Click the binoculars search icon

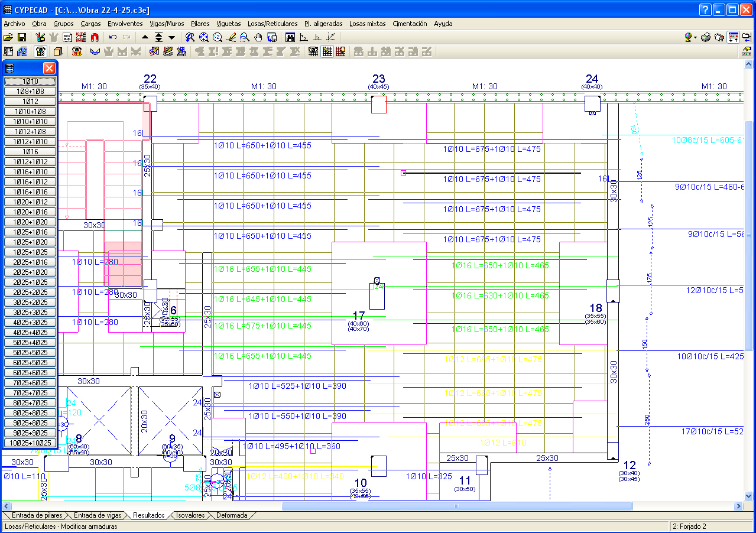tap(290, 37)
